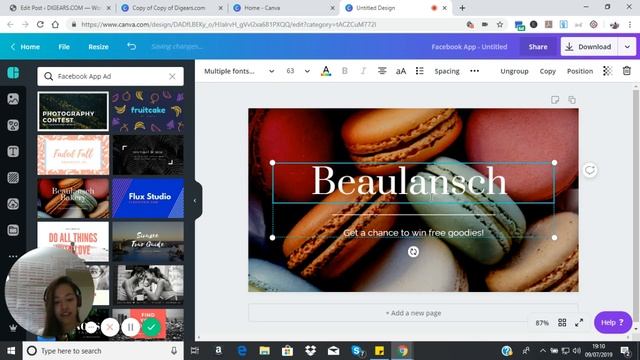Open File Explorer from the taskbar
Screen dimensions: 640x360
click(264, 351)
